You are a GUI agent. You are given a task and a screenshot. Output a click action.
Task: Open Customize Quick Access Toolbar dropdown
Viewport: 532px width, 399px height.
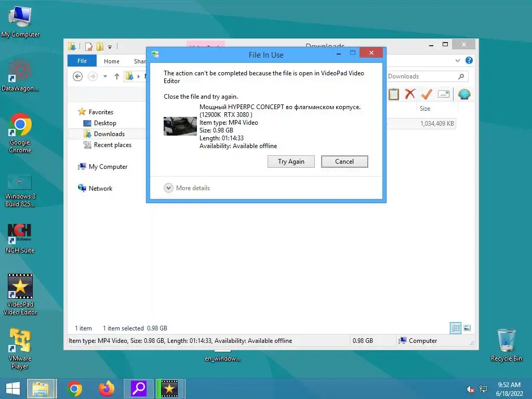click(x=110, y=47)
